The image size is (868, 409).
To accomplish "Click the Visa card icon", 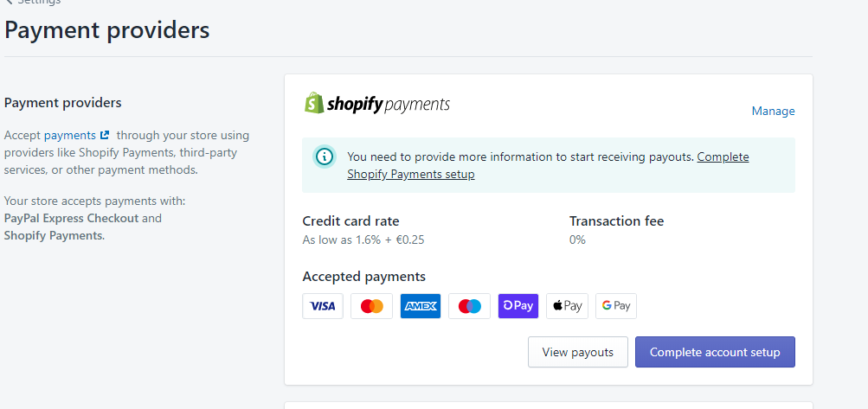I will (x=323, y=306).
